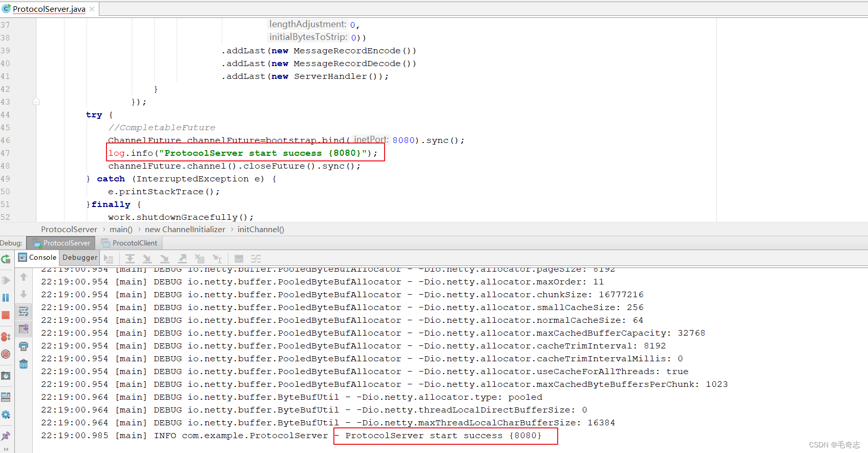The height and width of the screenshot is (453, 868).
Task: Click gutter line number 47
Action: 5,153
